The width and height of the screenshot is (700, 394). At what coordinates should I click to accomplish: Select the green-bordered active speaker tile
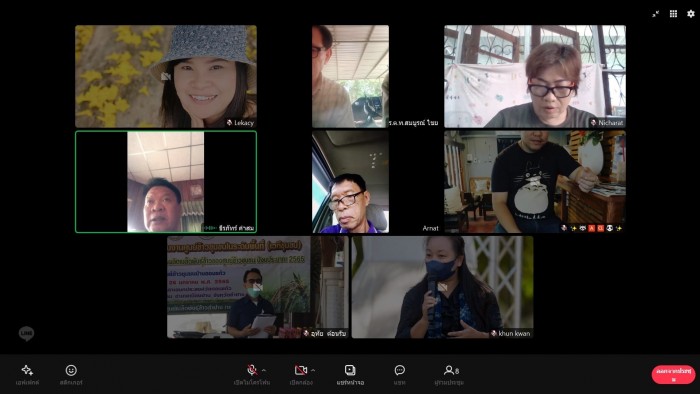(x=166, y=182)
